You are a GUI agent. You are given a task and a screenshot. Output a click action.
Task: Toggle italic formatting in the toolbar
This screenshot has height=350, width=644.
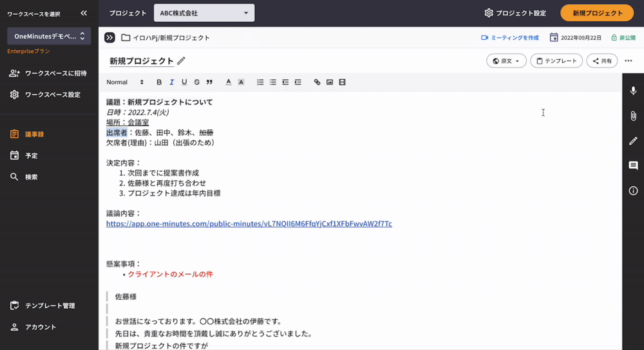[172, 82]
